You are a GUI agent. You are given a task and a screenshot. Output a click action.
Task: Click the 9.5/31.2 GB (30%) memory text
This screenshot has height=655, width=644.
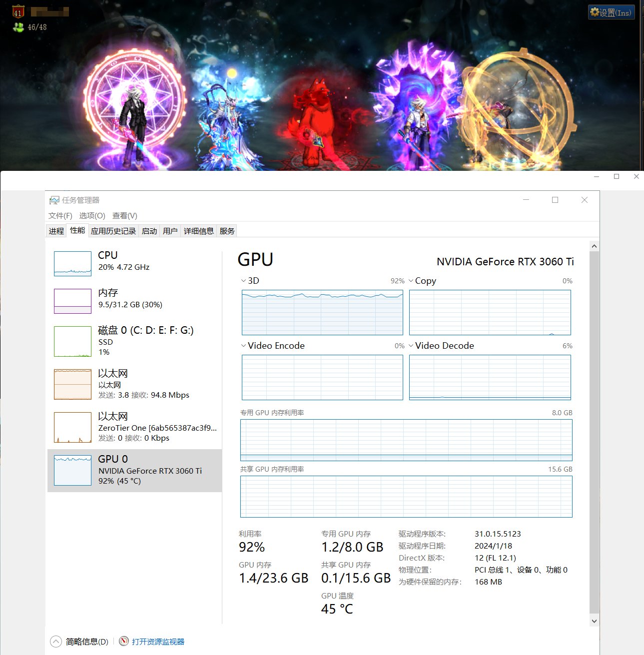130,304
